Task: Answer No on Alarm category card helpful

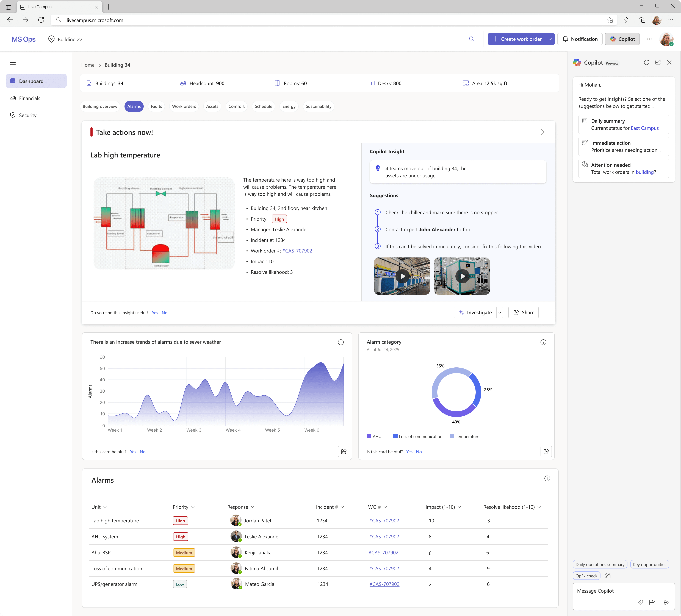Action: (x=419, y=452)
